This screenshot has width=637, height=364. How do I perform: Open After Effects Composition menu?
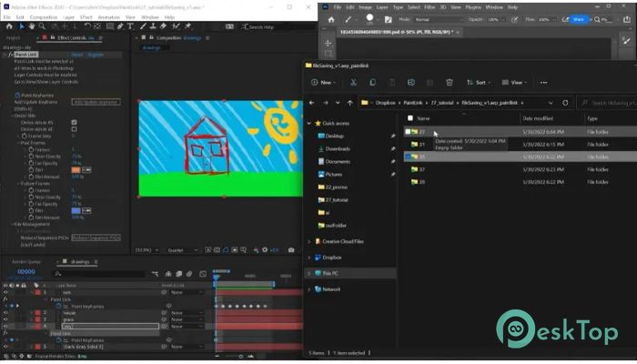[x=44, y=17]
